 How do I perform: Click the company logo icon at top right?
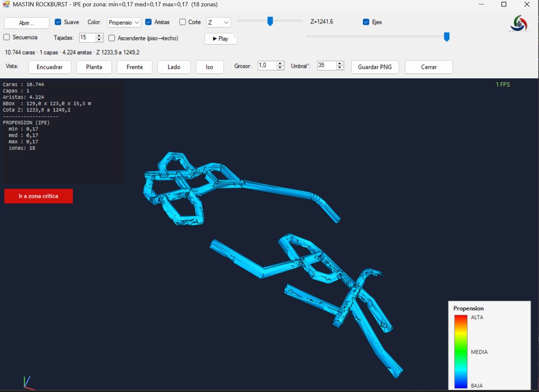[519, 23]
